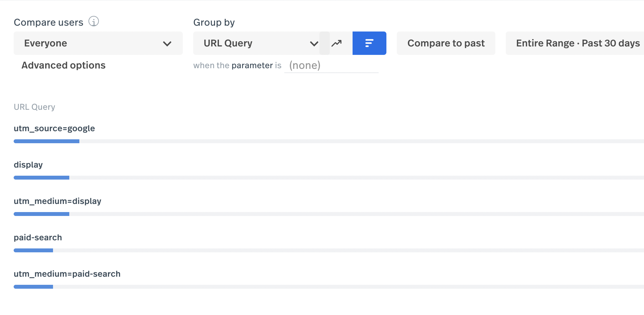Click the paid-search blue bar segment
This screenshot has height=315, width=644.
33,250
